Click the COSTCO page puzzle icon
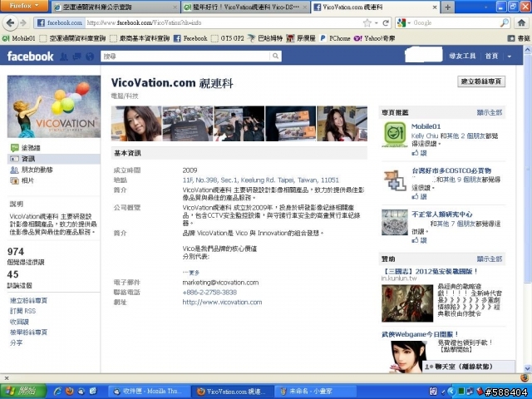 (395, 180)
